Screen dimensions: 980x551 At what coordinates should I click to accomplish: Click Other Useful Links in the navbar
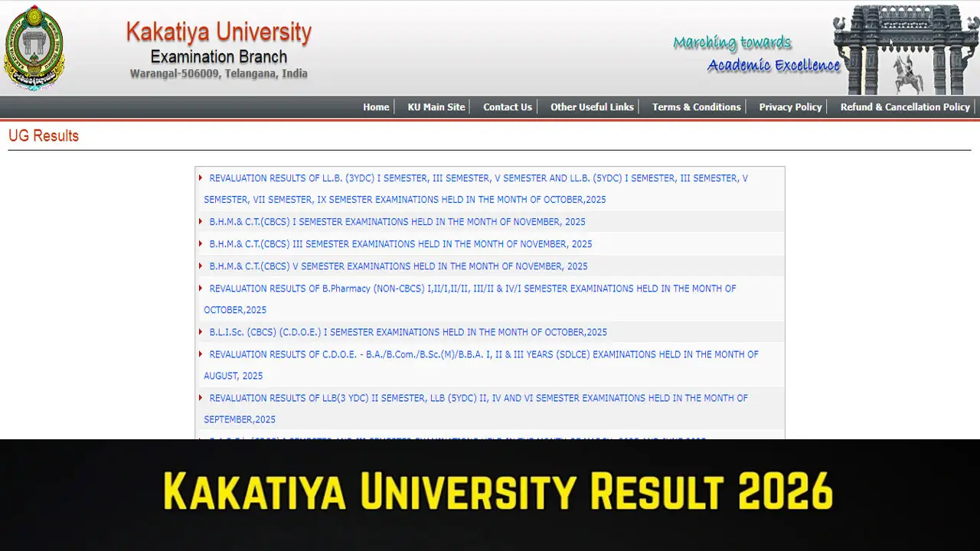(x=592, y=107)
